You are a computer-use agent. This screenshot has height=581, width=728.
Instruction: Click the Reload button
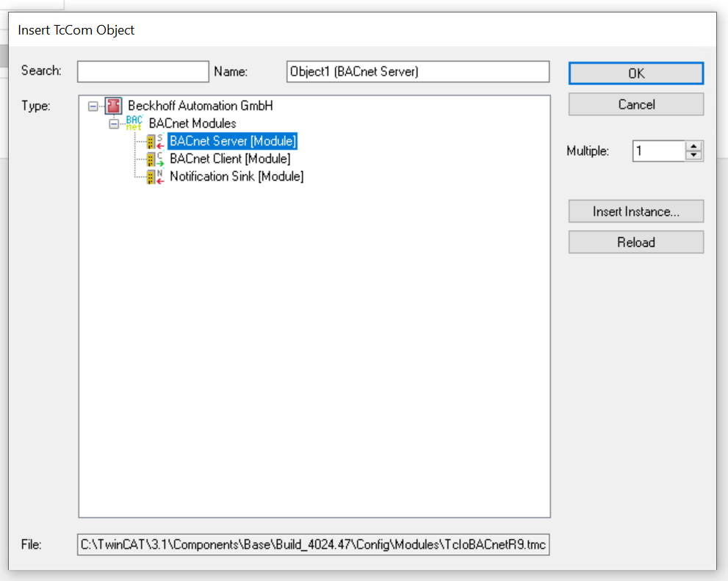coord(636,242)
